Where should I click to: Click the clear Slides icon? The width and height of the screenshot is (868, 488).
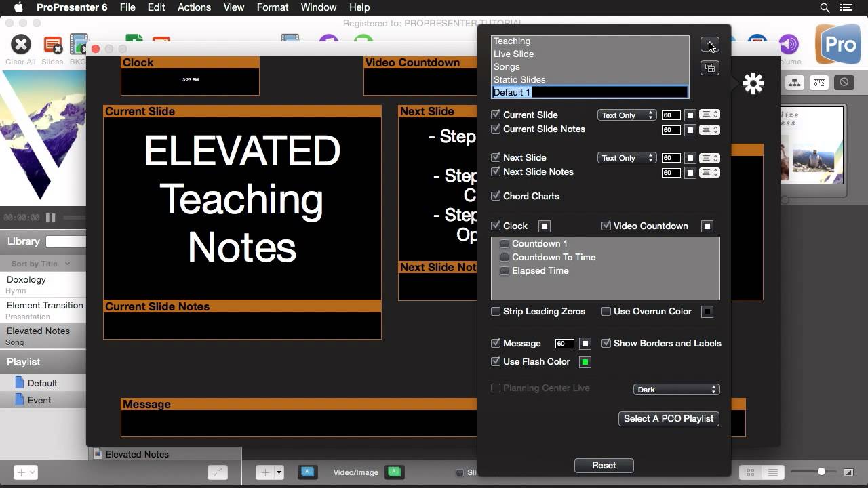[52, 45]
